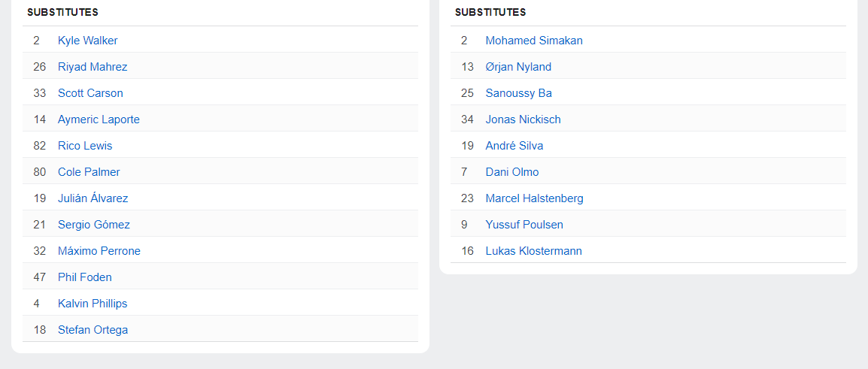Image resolution: width=868 pixels, height=369 pixels.
Task: Open Kyle Walker's player page
Action: tap(87, 41)
